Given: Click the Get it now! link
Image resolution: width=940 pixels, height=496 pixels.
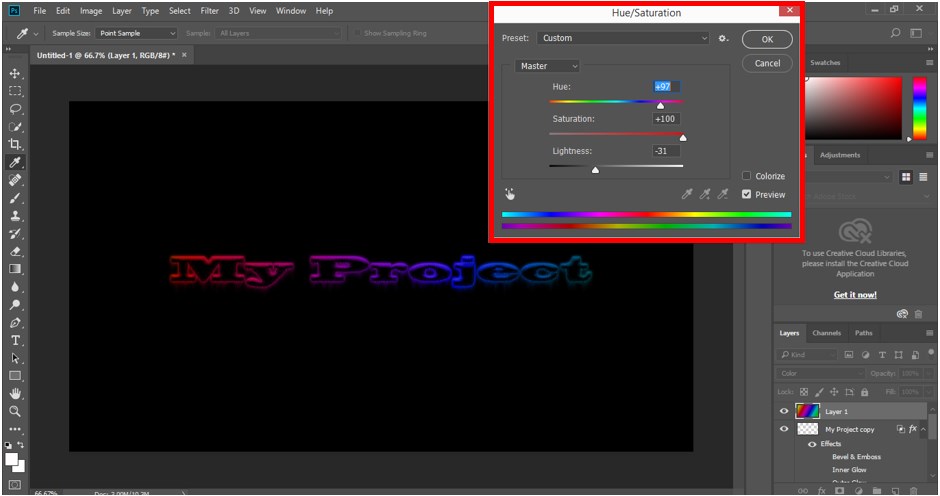Looking at the screenshot, I should point(855,294).
